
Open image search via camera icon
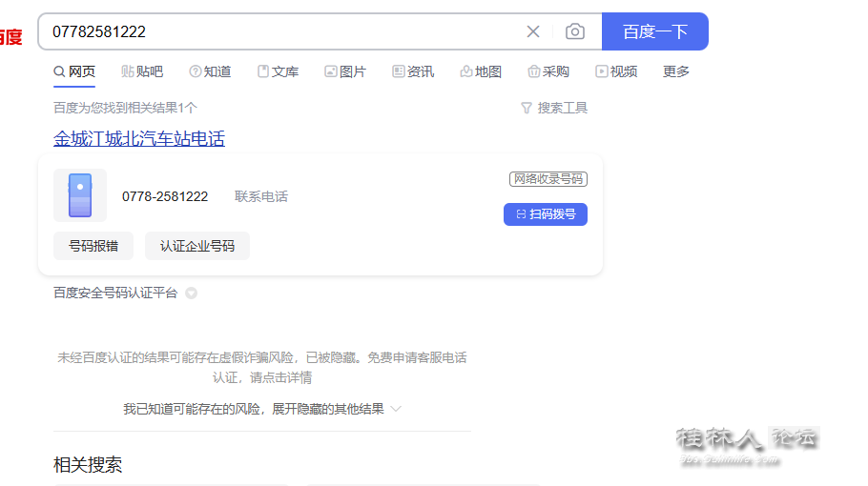[x=574, y=31]
